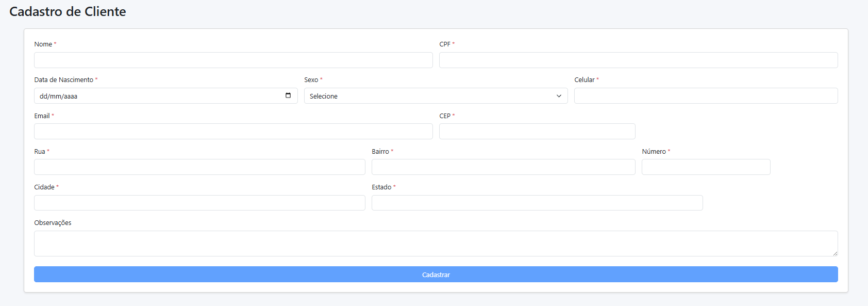Click the dd/mm/aaaa date text
Screen dimensions: 868x306
(x=58, y=96)
